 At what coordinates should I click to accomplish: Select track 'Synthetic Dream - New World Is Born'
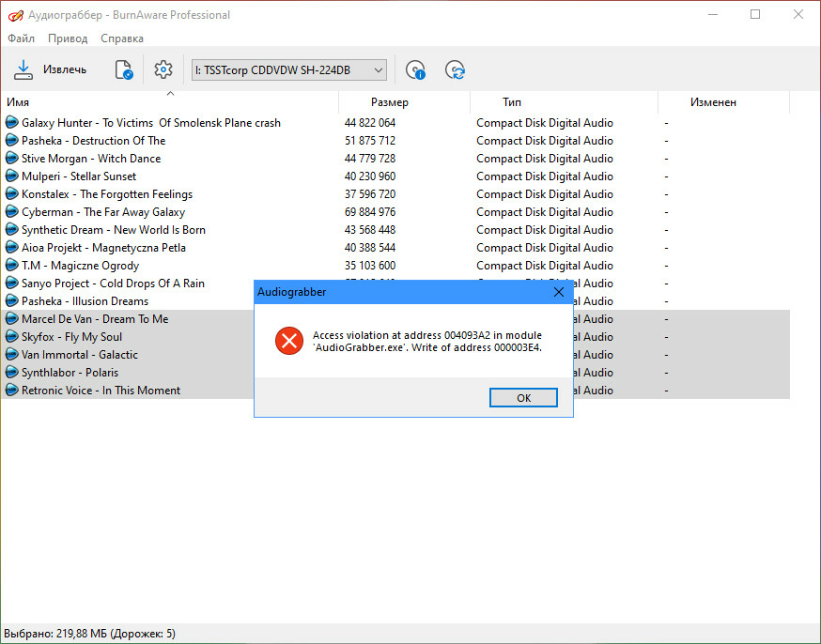coord(113,230)
